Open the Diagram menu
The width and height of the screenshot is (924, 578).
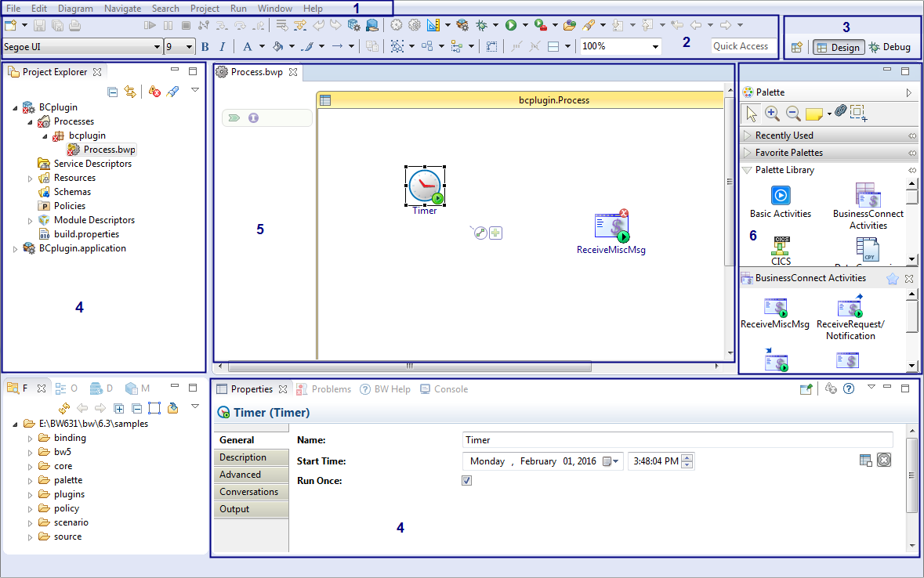pyautogui.click(x=75, y=8)
